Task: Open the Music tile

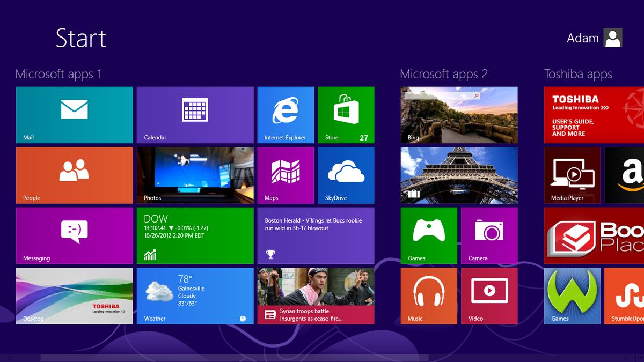Action: 429,296
